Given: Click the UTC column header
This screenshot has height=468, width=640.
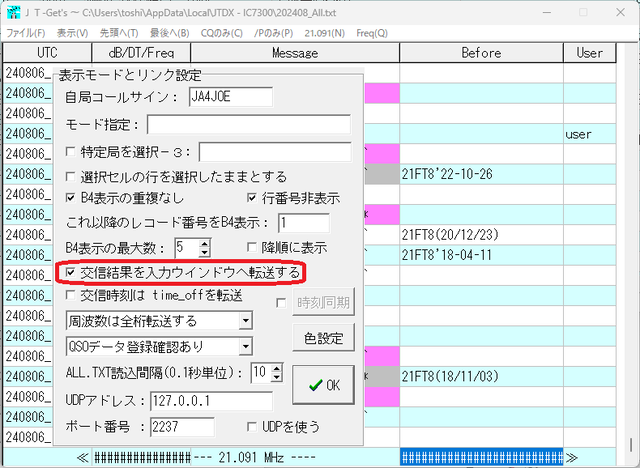Looking at the screenshot, I should (x=47, y=53).
